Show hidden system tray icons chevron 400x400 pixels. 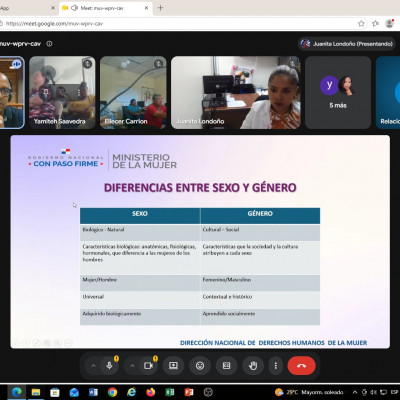point(355,392)
